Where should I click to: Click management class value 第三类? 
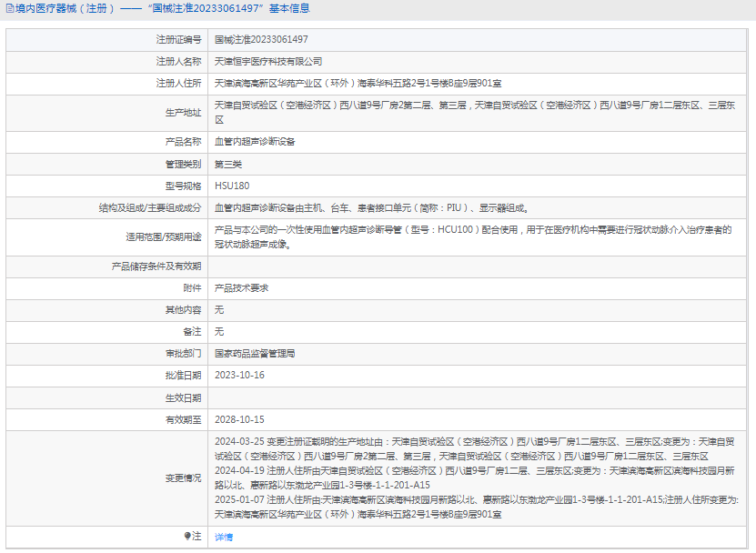tap(228, 165)
